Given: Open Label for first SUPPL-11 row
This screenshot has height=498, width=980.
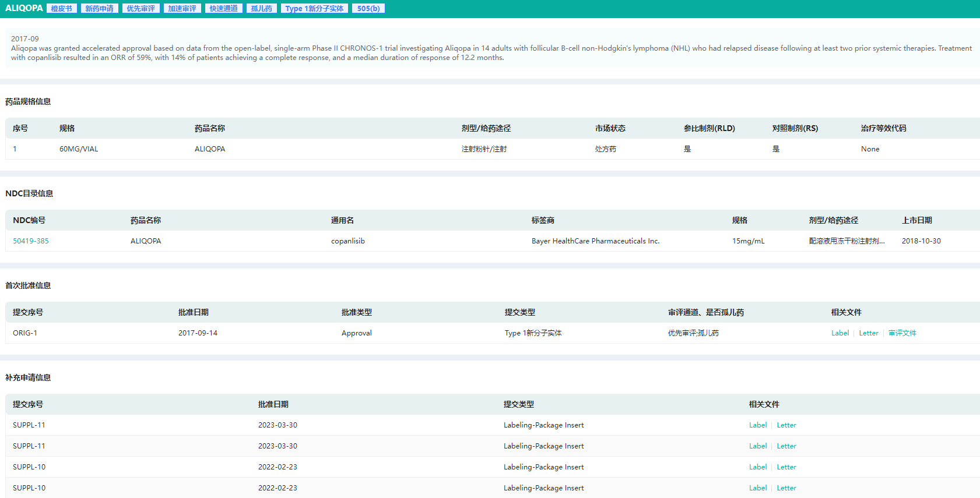Looking at the screenshot, I should 757,425.
